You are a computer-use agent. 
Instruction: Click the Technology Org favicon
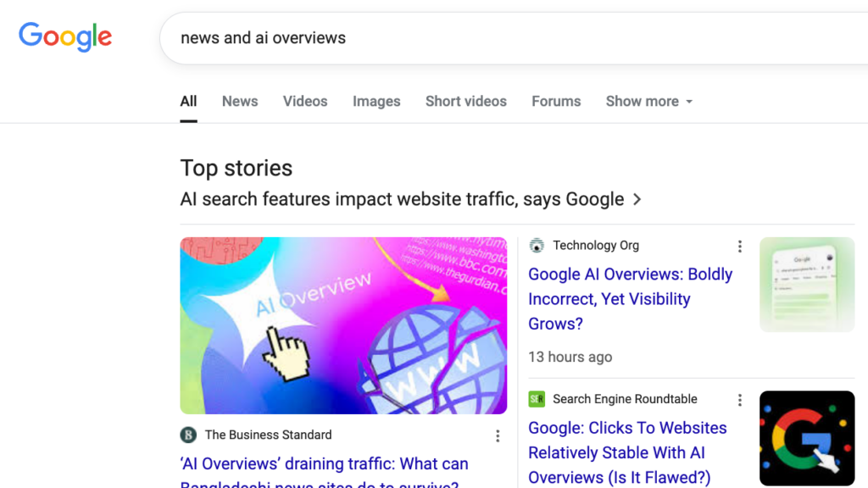click(x=537, y=245)
